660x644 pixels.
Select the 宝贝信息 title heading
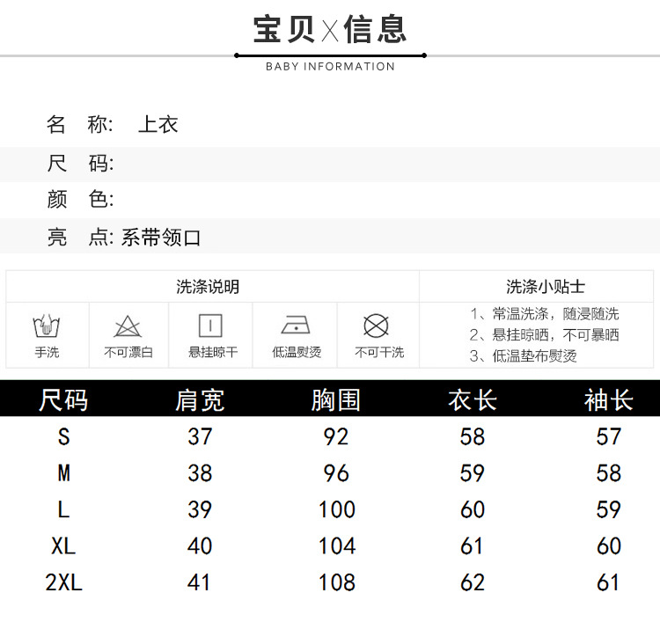[330, 30]
